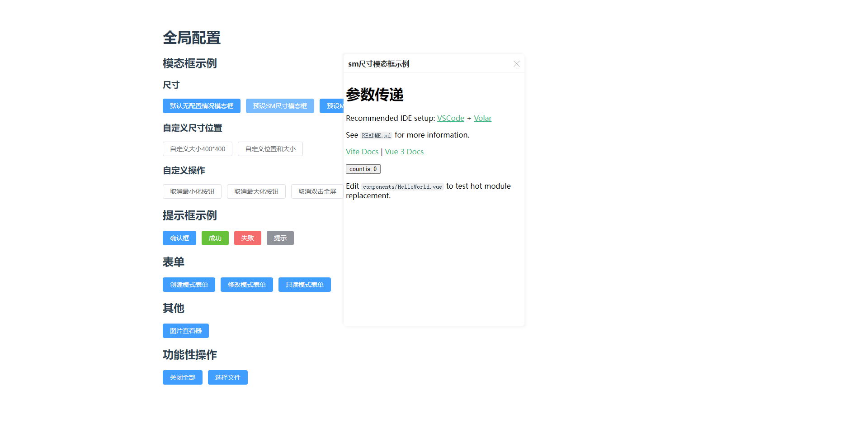Open the Vite Docs link
The width and height of the screenshot is (868, 424).
click(362, 152)
